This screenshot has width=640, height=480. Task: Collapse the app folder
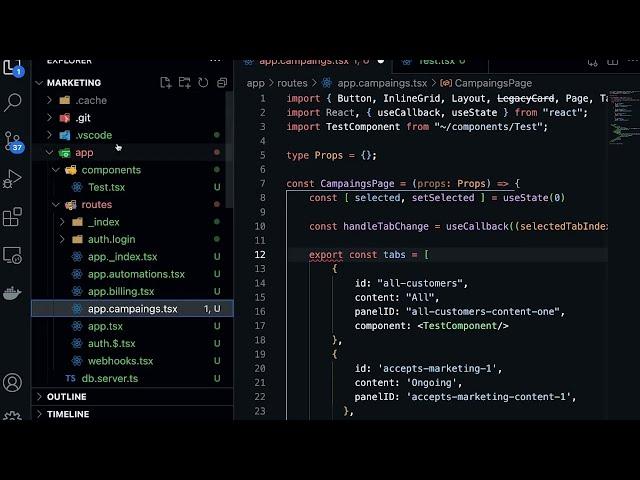[x=49, y=153]
